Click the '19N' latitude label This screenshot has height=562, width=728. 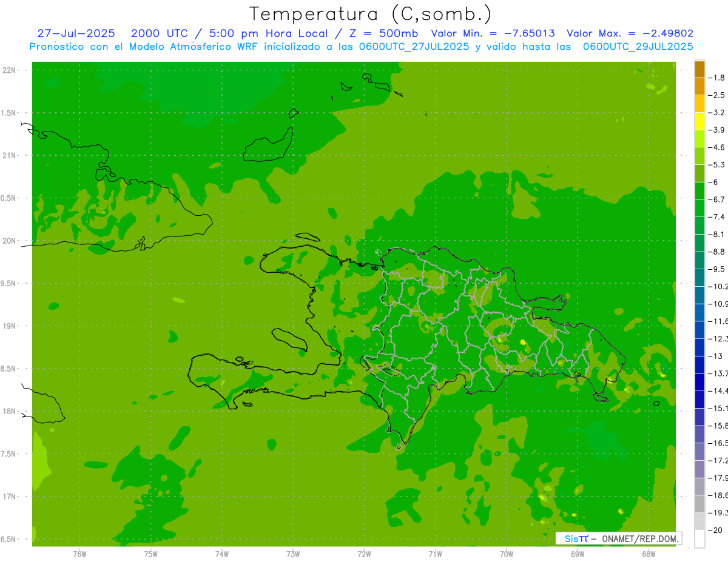(9, 326)
